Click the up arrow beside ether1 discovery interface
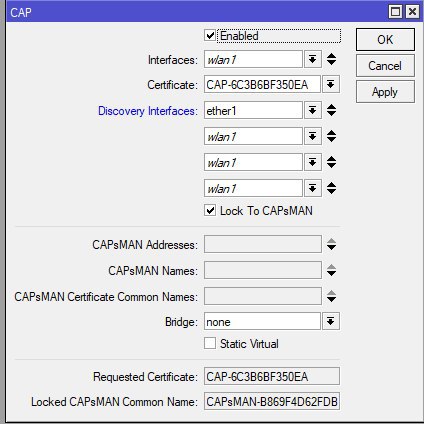The image size is (424, 424). coord(331,107)
